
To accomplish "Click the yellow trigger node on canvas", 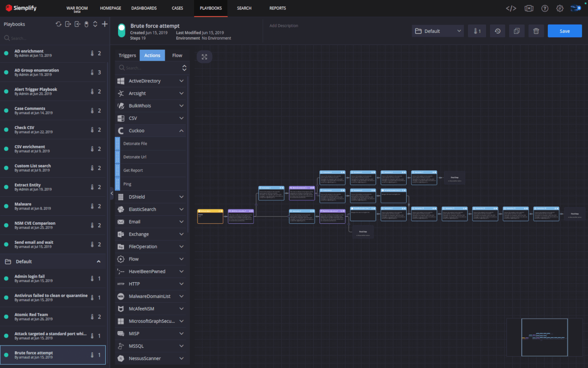I will pyautogui.click(x=210, y=216).
